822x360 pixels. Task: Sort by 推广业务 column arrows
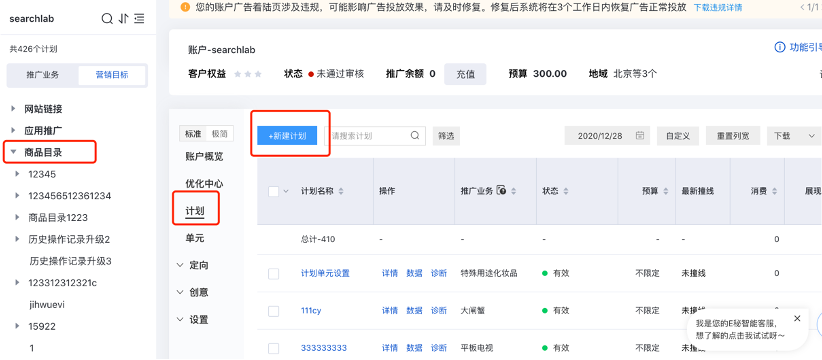(x=513, y=191)
